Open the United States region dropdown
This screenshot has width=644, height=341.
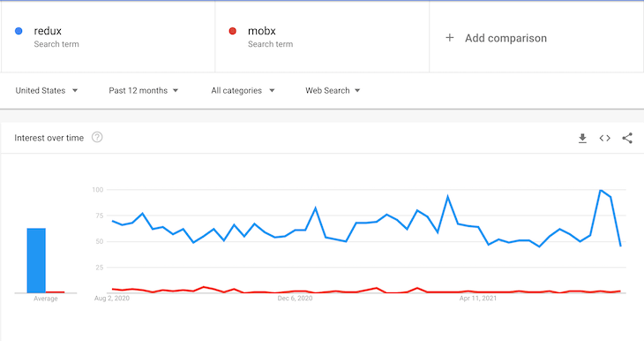coord(47,90)
